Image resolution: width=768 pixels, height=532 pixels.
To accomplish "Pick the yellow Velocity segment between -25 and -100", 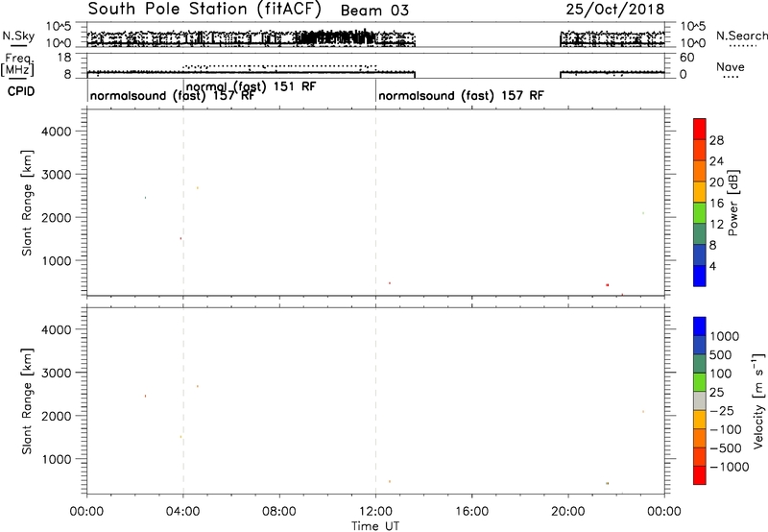I will tap(700, 420).
